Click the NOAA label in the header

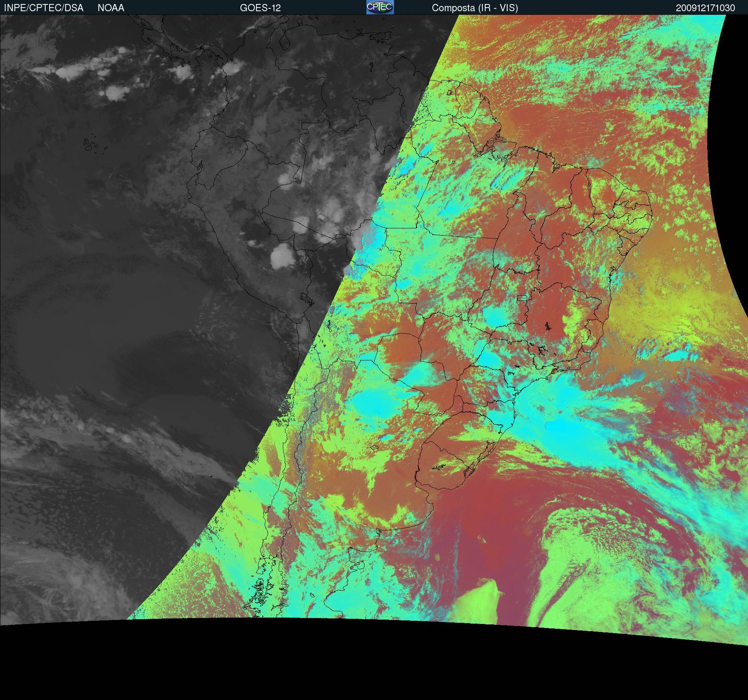[x=111, y=8]
